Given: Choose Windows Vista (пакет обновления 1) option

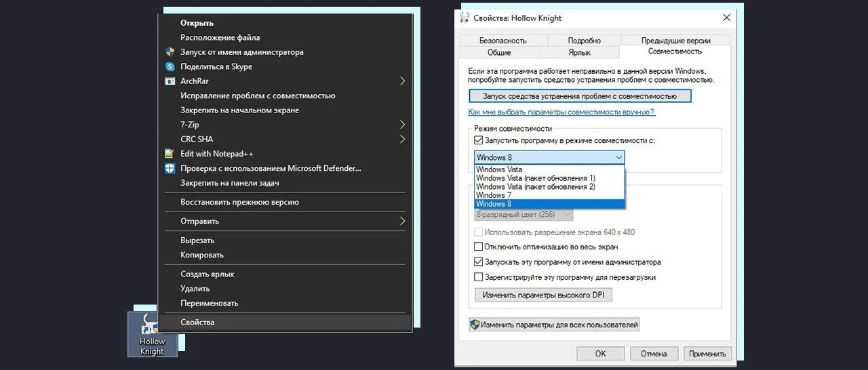Looking at the screenshot, I should (549, 178).
